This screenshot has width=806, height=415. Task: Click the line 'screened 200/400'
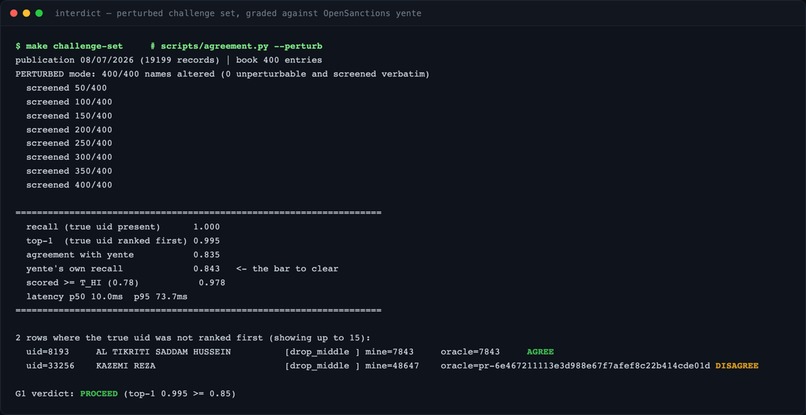coord(69,130)
